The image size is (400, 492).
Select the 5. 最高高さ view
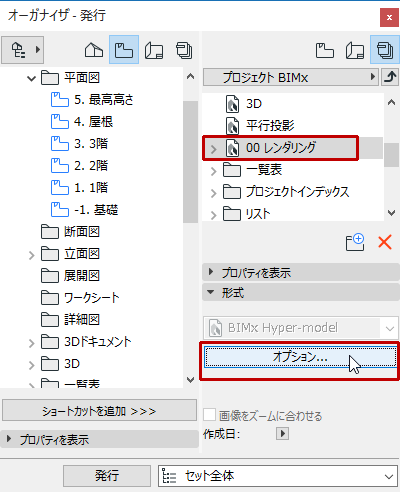tap(92, 100)
